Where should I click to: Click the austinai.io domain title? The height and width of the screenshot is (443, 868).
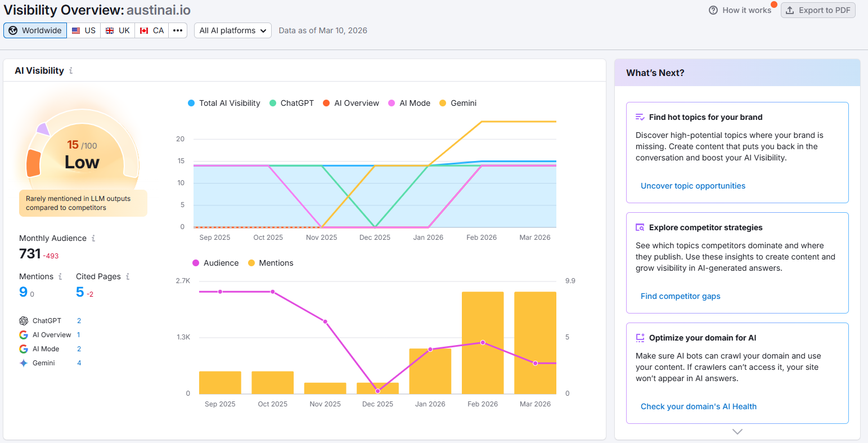159,10
